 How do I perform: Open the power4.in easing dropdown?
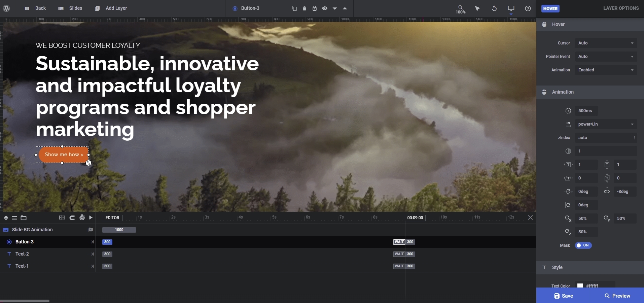(606, 124)
